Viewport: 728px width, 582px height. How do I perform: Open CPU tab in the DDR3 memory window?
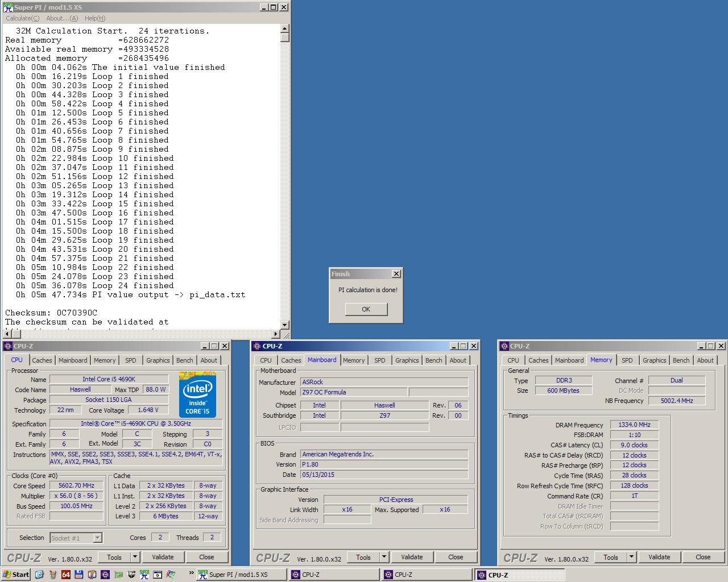pyautogui.click(x=513, y=360)
